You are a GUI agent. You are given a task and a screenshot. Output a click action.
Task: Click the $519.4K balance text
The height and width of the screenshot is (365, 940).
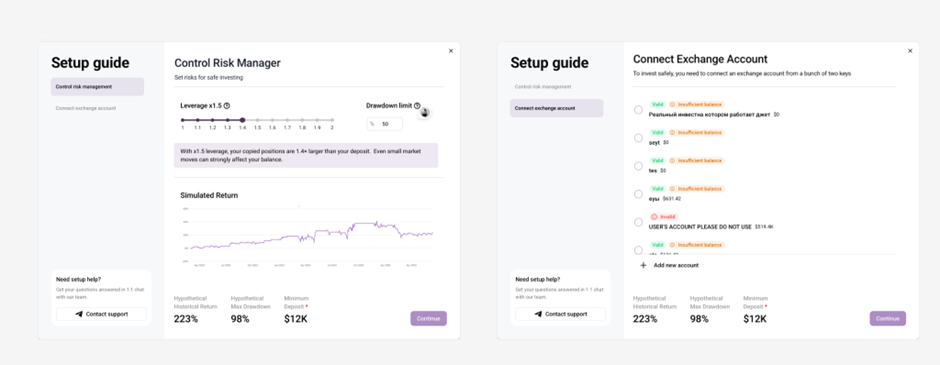coord(764,227)
